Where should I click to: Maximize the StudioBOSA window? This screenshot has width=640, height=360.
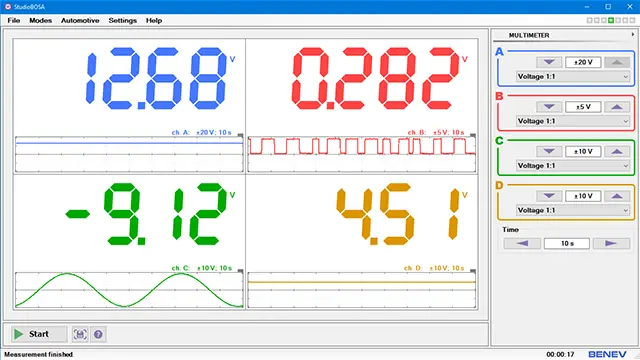pos(608,7)
